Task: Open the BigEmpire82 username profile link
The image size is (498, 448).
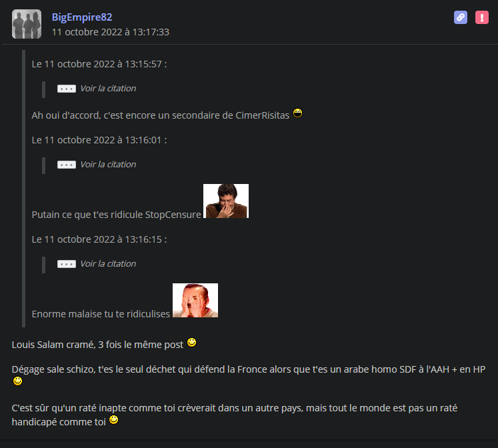Action: pos(82,17)
